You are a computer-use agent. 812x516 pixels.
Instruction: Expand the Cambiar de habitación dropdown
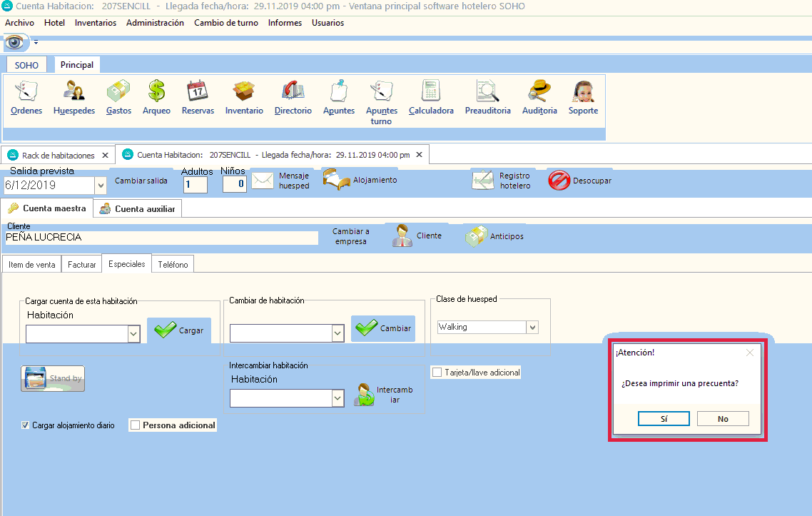click(338, 333)
